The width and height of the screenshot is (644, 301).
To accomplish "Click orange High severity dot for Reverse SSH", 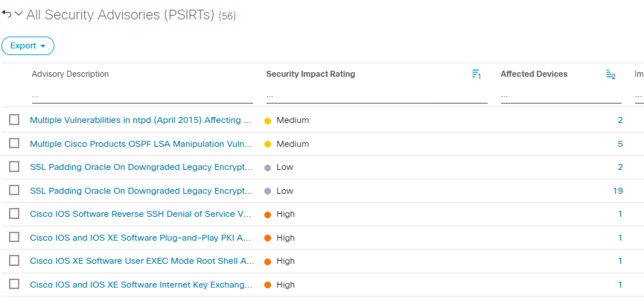I will click(x=268, y=215).
